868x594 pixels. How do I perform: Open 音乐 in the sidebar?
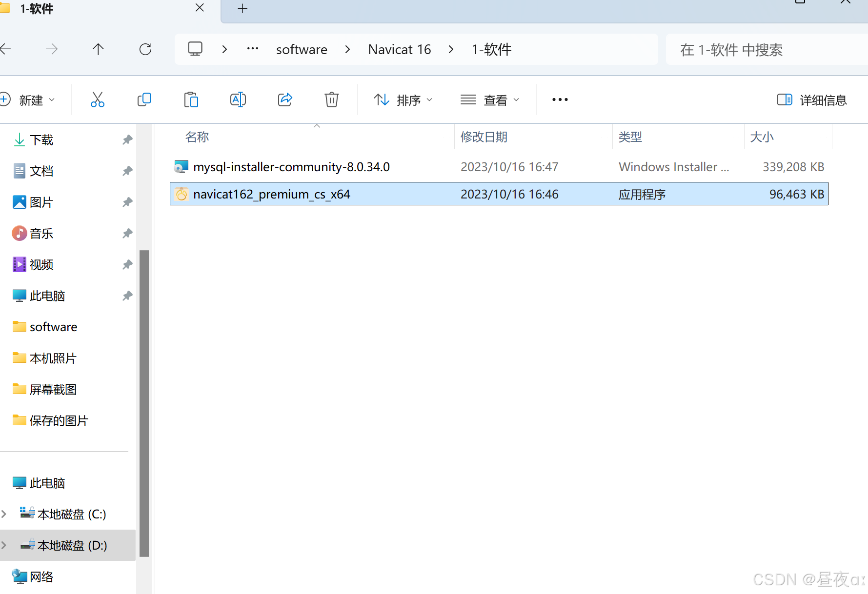(x=41, y=234)
